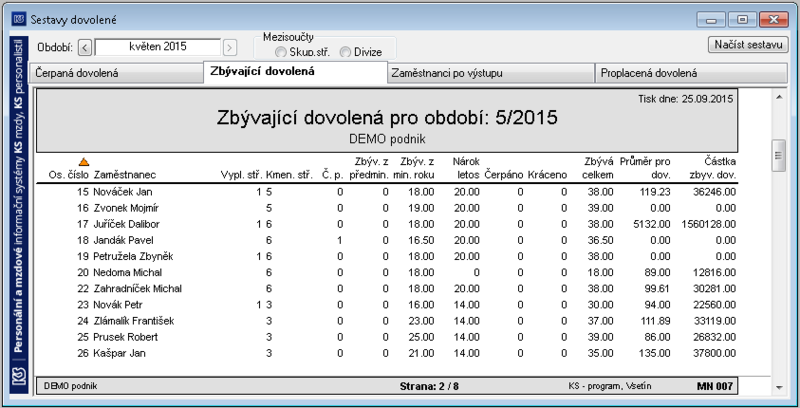The width and height of the screenshot is (800, 408).
Task: Go to the previous period with left arrow
Action: tap(85, 47)
